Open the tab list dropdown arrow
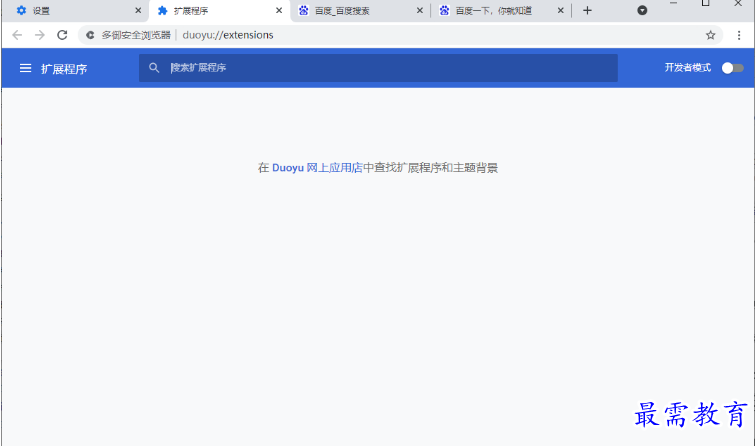The image size is (756, 446). coord(642,11)
